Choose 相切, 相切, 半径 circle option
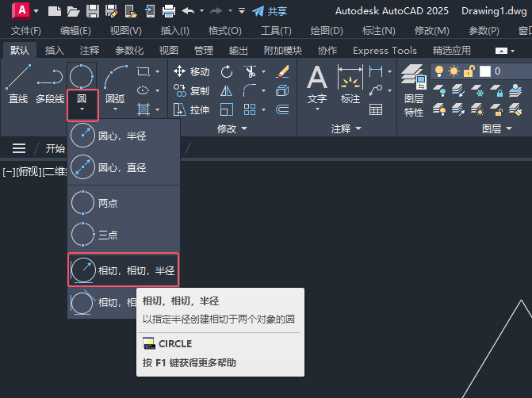 point(124,270)
